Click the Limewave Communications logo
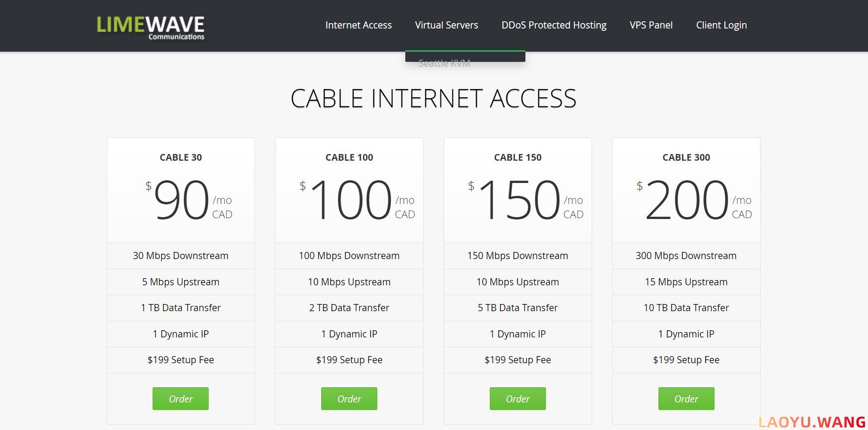Viewport: 868px width, 430px height. [151, 27]
